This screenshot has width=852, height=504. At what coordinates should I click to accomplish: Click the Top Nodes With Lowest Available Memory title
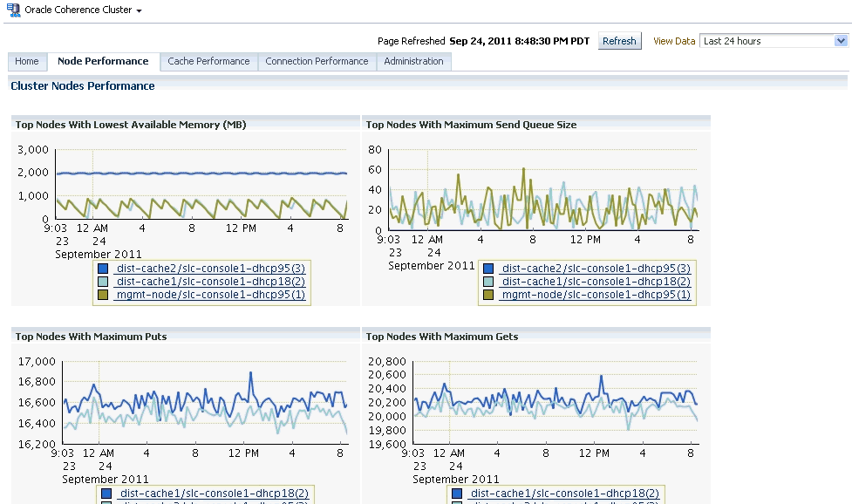[131, 125]
